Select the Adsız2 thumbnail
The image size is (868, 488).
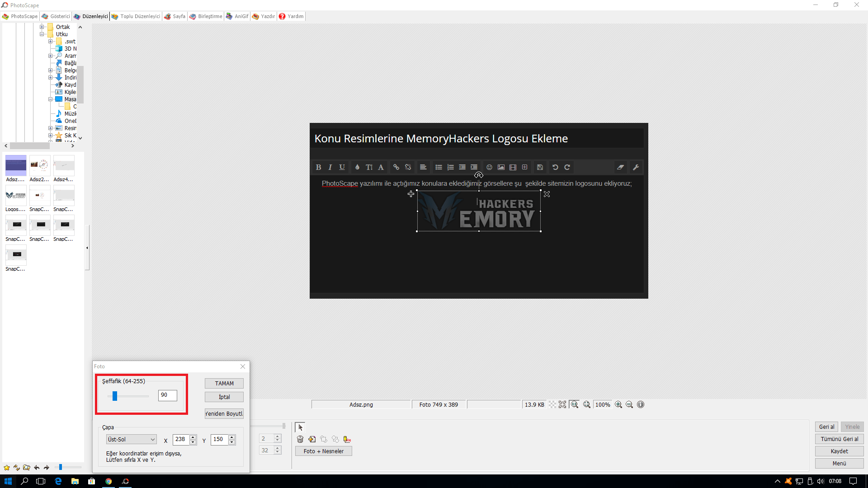coord(40,169)
